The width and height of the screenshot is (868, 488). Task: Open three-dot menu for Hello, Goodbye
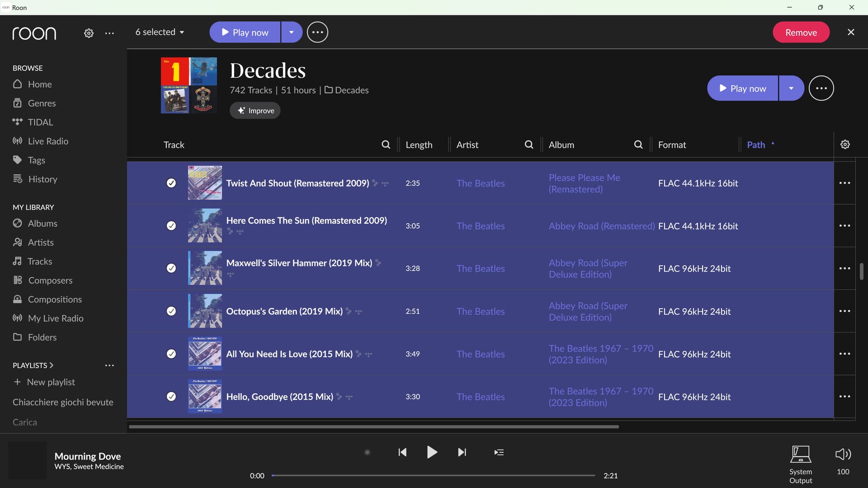tap(844, 396)
